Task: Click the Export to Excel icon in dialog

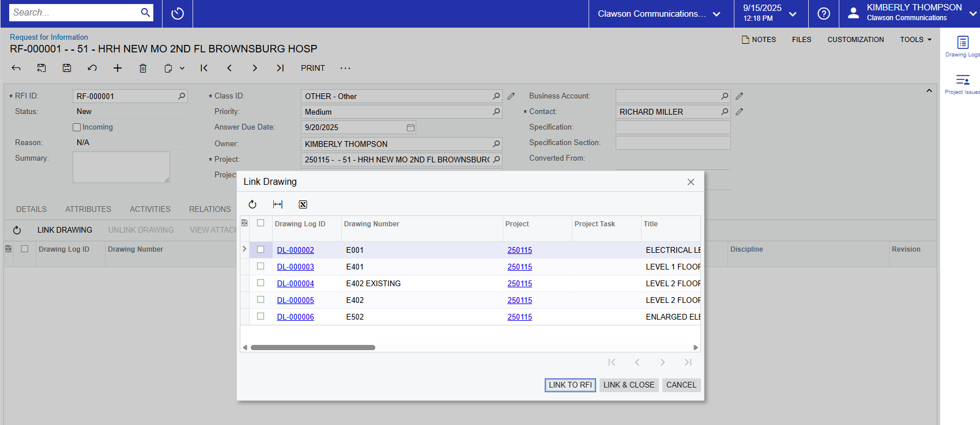Action: 303,204
